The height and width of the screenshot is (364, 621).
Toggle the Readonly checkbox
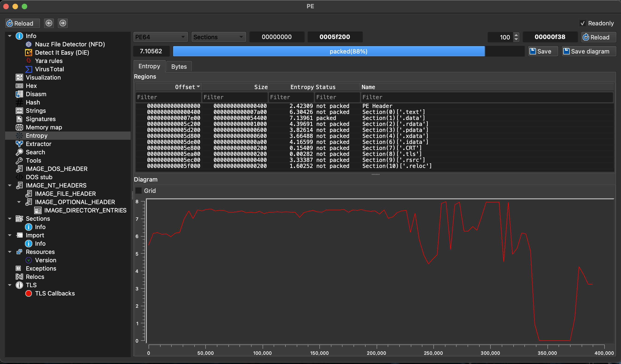[582, 23]
